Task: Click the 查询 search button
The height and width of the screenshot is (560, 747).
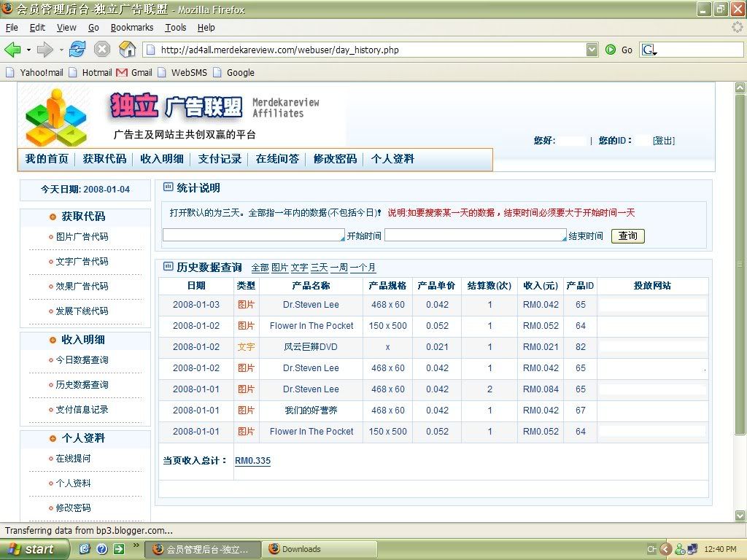Action: tap(627, 236)
